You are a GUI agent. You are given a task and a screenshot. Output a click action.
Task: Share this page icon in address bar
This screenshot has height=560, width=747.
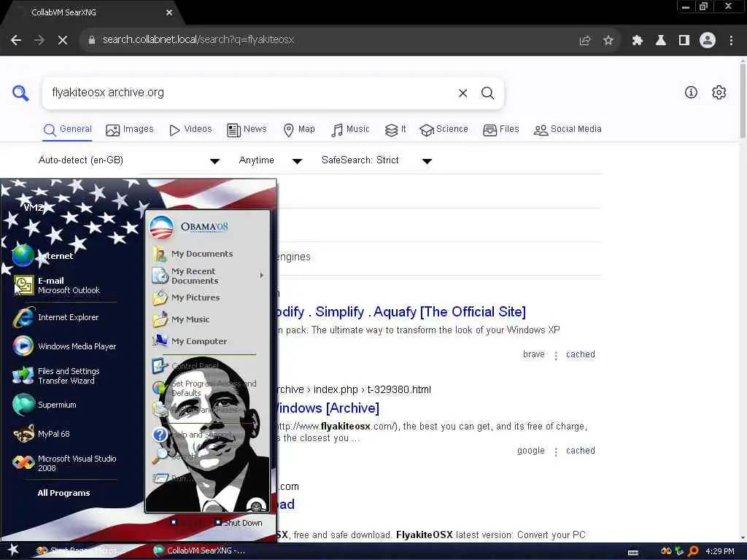click(584, 41)
